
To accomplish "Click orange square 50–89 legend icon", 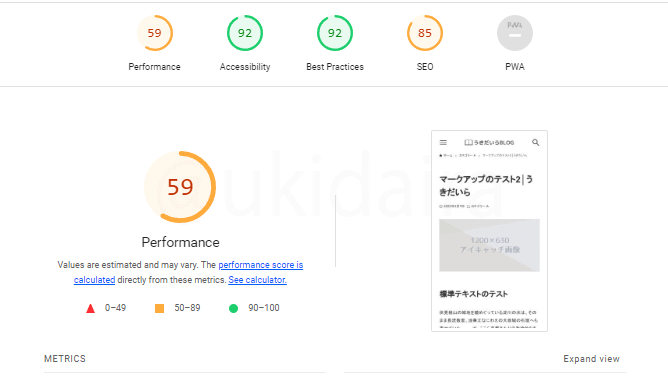I will point(159,308).
